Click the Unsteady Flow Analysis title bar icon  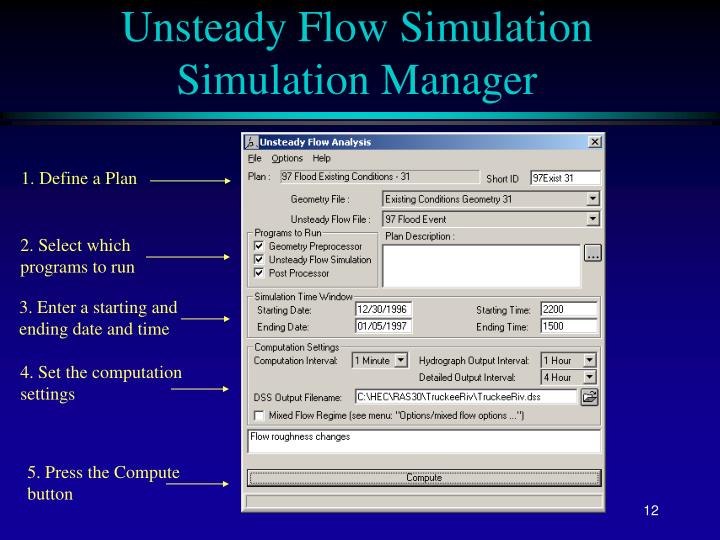pyautogui.click(x=251, y=142)
